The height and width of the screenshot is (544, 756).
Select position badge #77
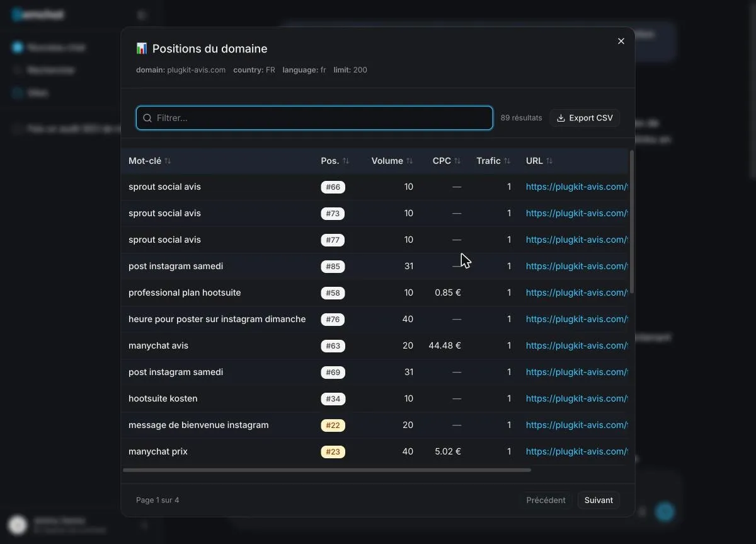coord(333,240)
